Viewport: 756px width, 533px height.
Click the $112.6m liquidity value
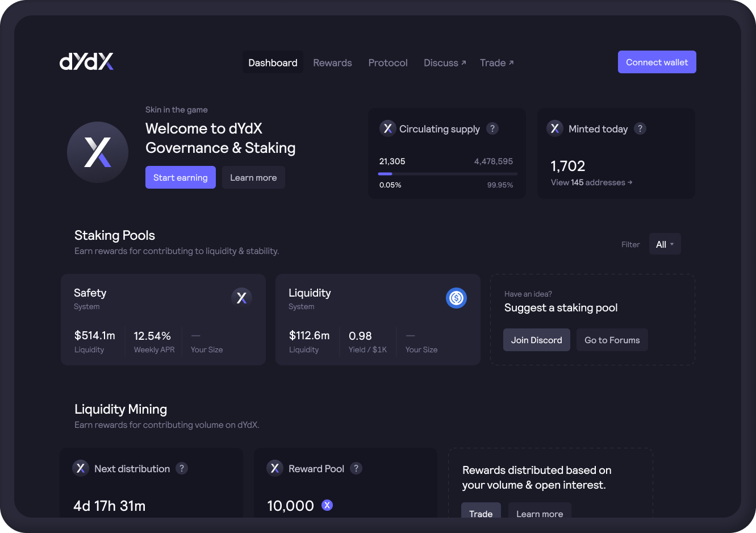310,335
